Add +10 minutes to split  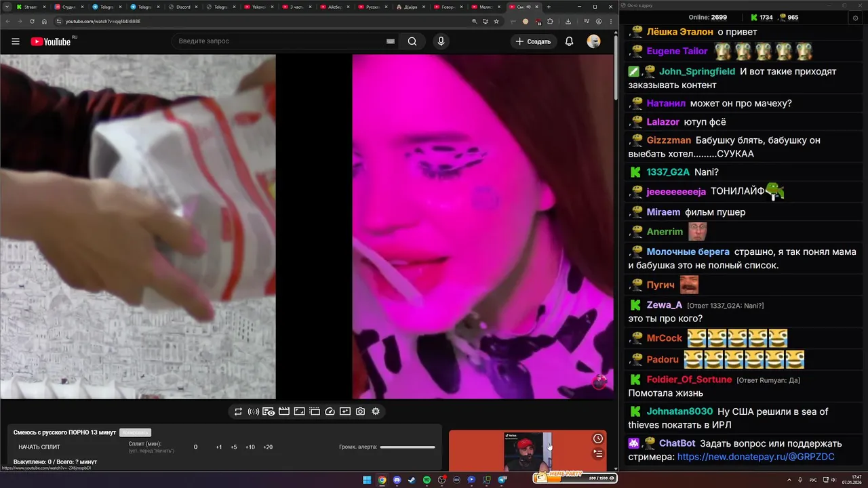(250, 447)
